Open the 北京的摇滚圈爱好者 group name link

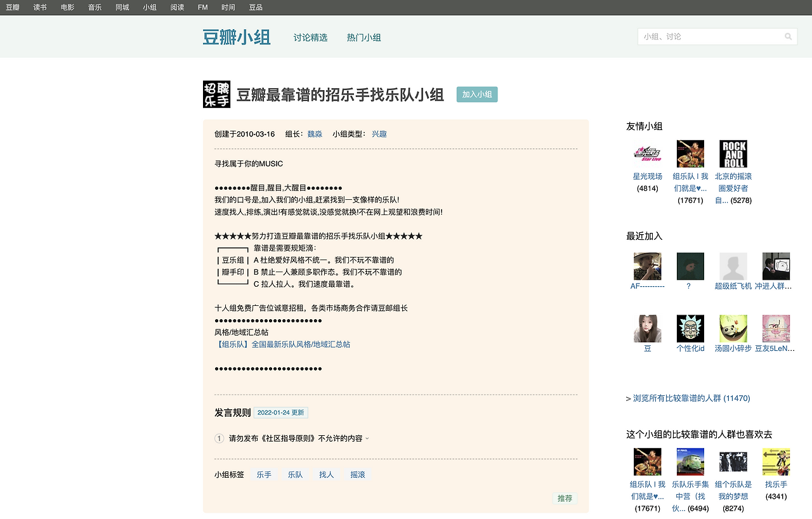[733, 188]
